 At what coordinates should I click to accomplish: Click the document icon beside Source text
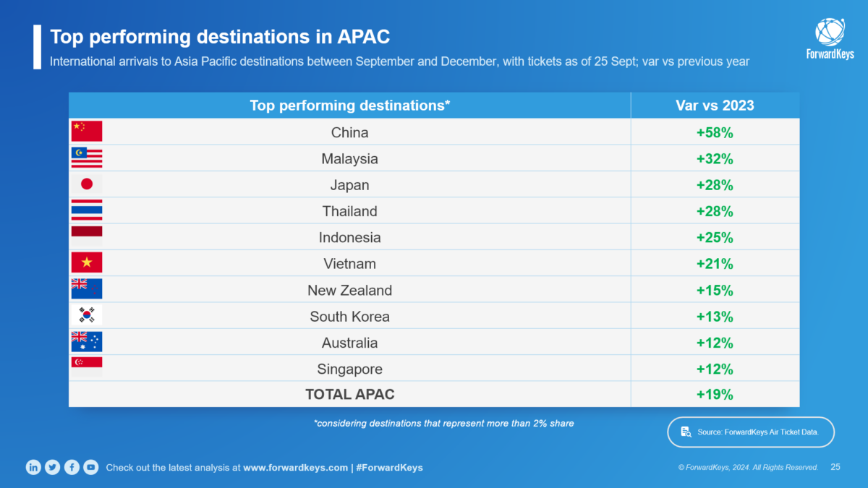point(686,432)
